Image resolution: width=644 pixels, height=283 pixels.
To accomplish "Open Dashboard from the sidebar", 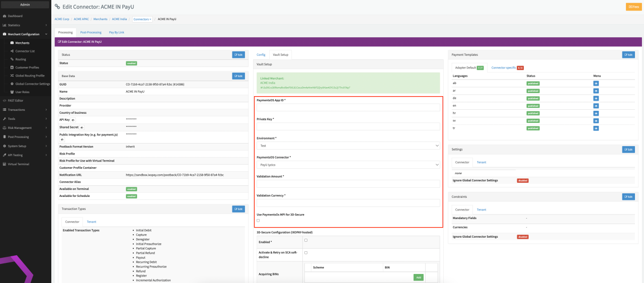I will (x=15, y=16).
